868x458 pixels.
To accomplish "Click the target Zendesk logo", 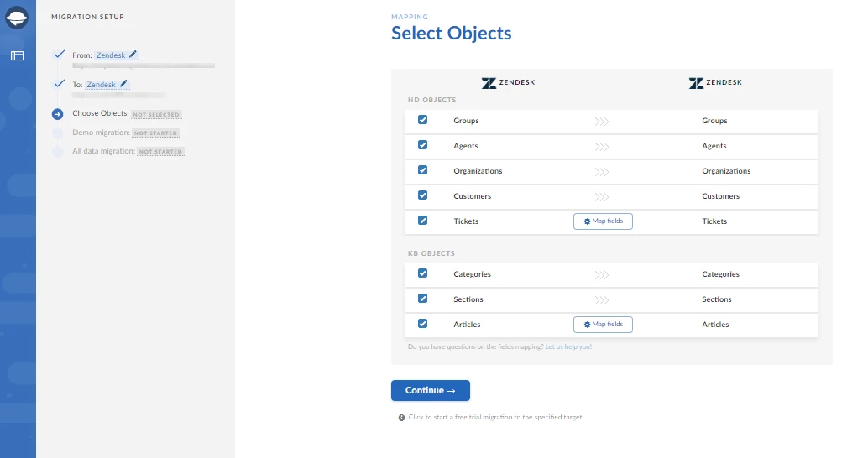I will tap(715, 83).
